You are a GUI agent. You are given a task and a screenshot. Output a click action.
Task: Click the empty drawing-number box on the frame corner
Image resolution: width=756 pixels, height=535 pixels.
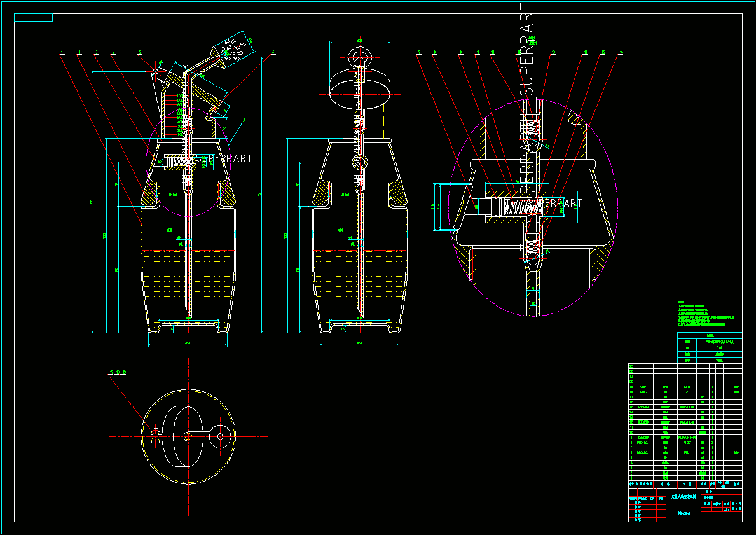[x=33, y=18]
